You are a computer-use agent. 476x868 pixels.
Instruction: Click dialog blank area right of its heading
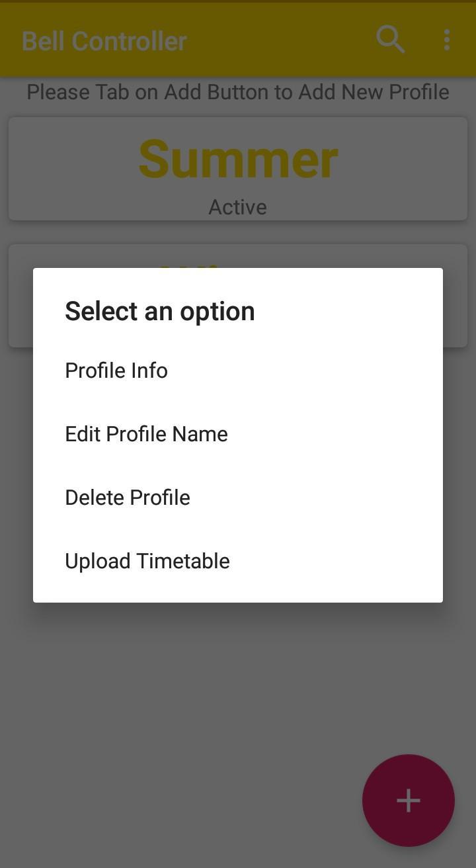coord(357,311)
